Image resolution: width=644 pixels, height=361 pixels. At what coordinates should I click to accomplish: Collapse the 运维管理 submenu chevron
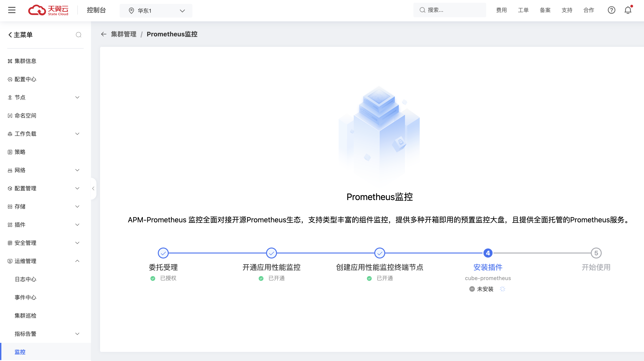(x=78, y=261)
